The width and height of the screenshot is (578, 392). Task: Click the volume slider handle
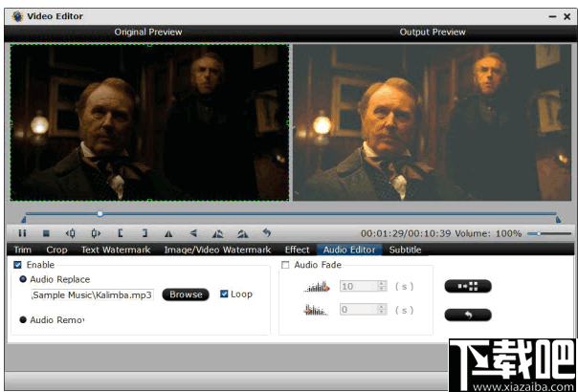point(539,233)
